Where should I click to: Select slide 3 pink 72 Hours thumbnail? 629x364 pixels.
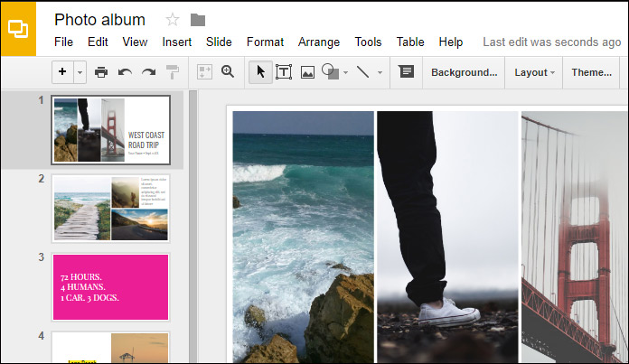tap(111, 287)
